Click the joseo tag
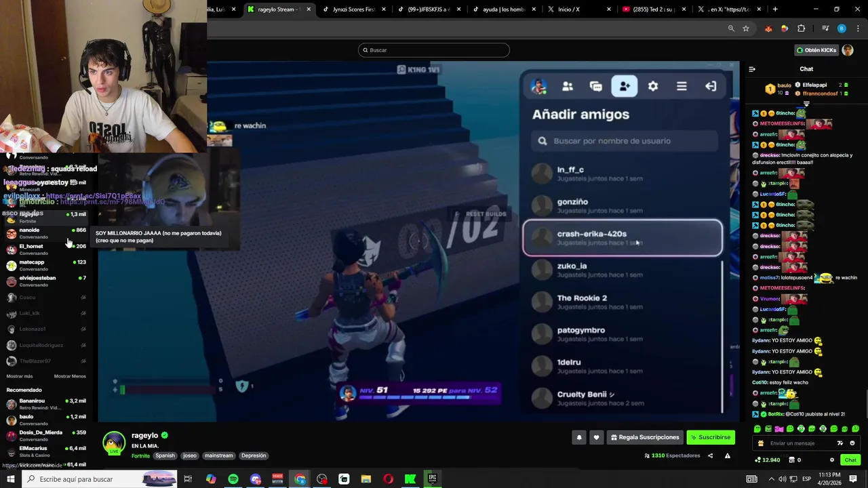 [189, 455]
